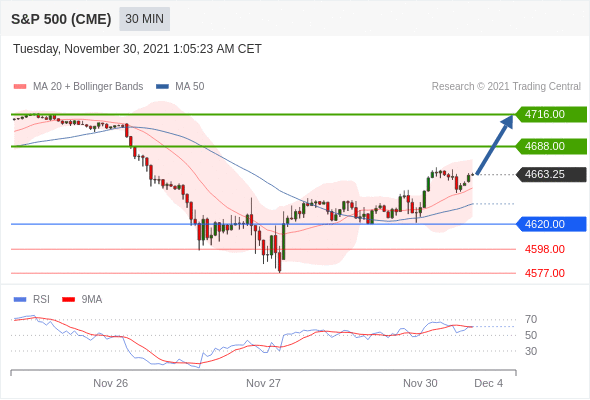Click the blue RSI legend swatch
The height and width of the screenshot is (400, 590).
point(20,300)
